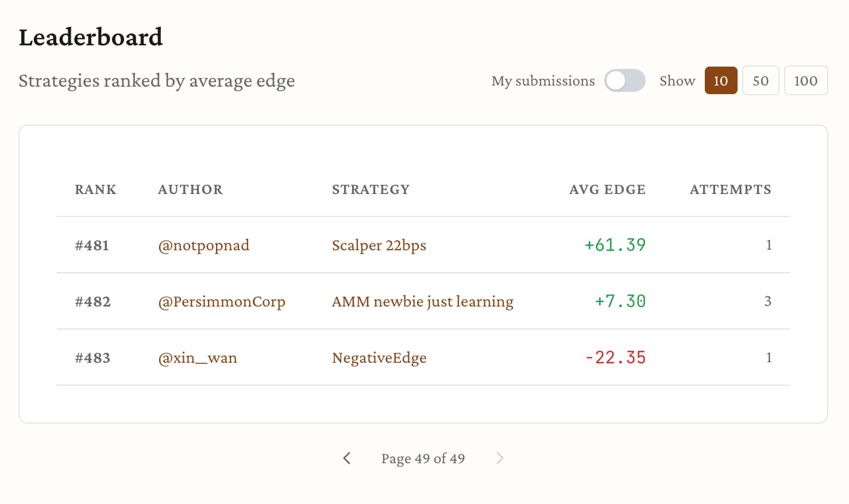Show 50 entries per page
The image size is (849, 504).
click(760, 81)
